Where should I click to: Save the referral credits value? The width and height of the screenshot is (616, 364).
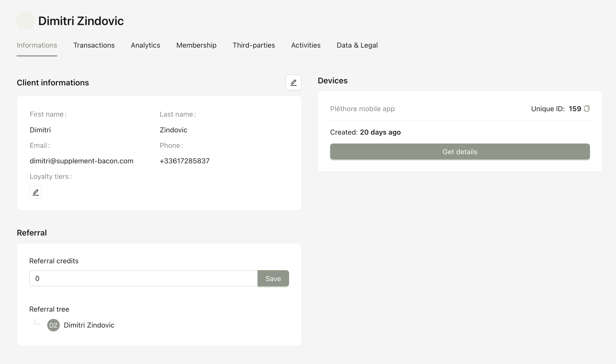[273, 278]
